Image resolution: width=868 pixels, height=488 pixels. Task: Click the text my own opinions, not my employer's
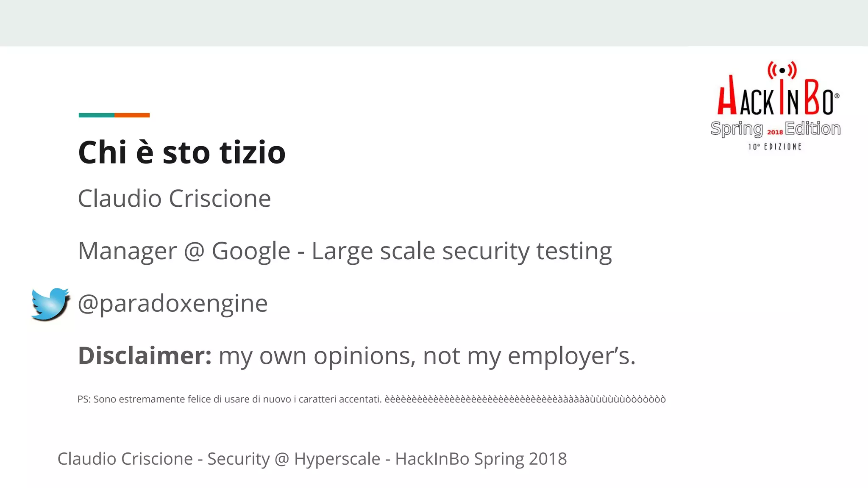[x=427, y=355]
